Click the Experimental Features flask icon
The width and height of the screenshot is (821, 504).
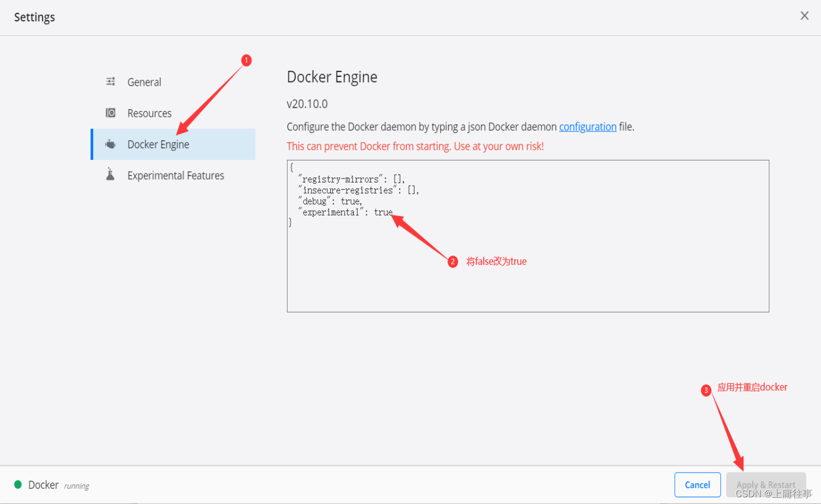coord(111,175)
